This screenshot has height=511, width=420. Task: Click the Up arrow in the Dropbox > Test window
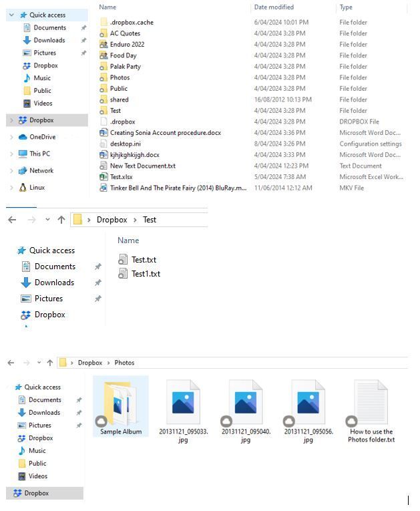tap(61, 220)
